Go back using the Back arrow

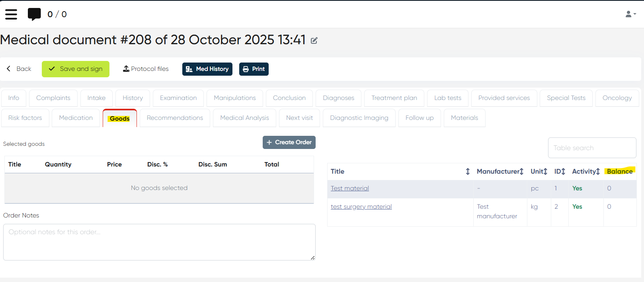pyautogui.click(x=19, y=69)
